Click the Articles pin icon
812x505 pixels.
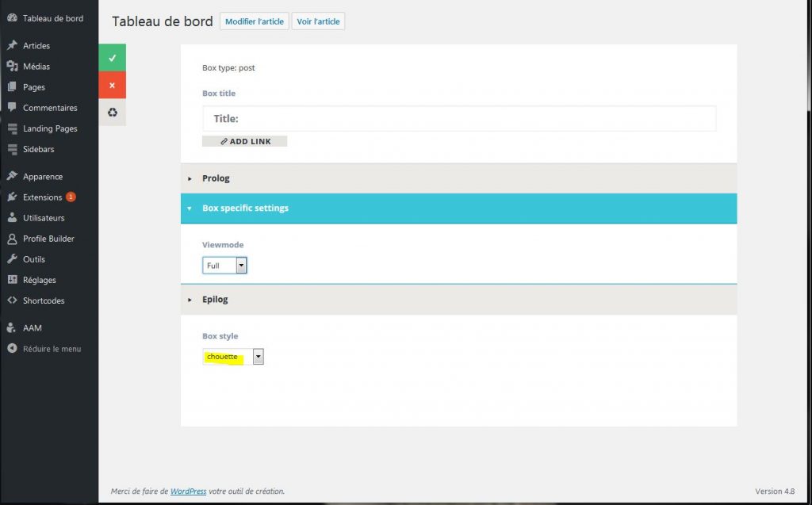(12, 45)
